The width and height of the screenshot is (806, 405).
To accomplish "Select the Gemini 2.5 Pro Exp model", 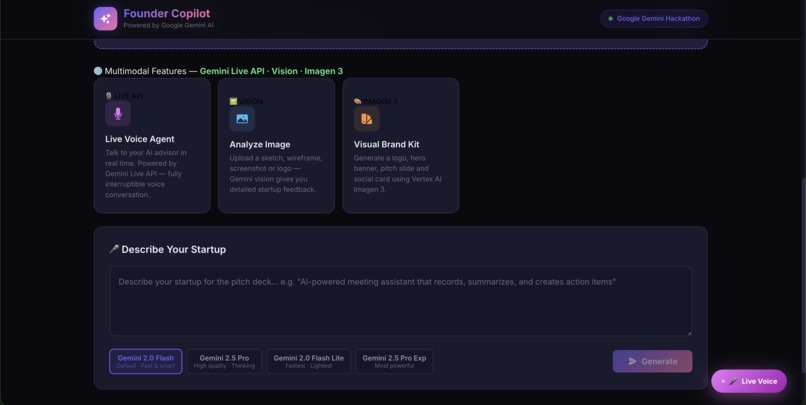I will (x=394, y=361).
